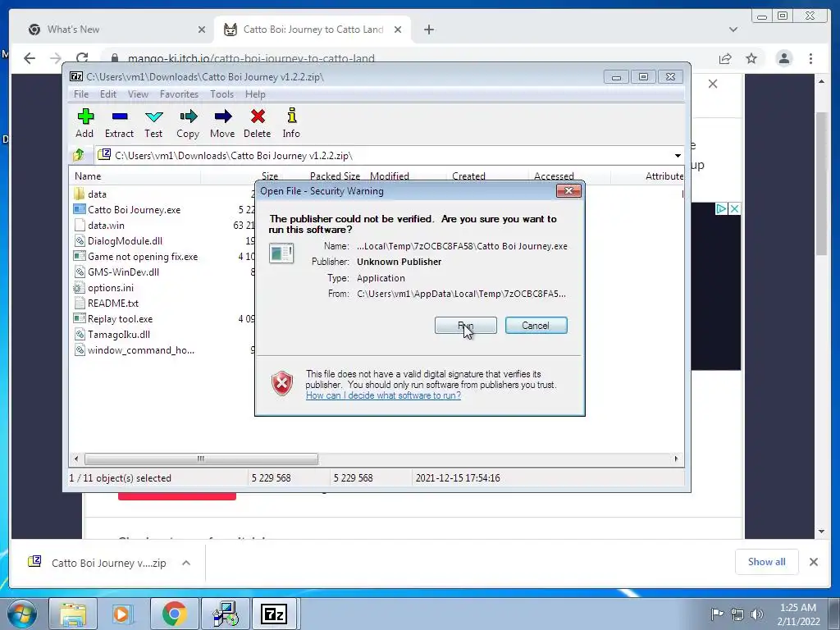Screen dimensions: 840x630
Task: Click the Chrome address bar URL
Action: tap(251, 58)
